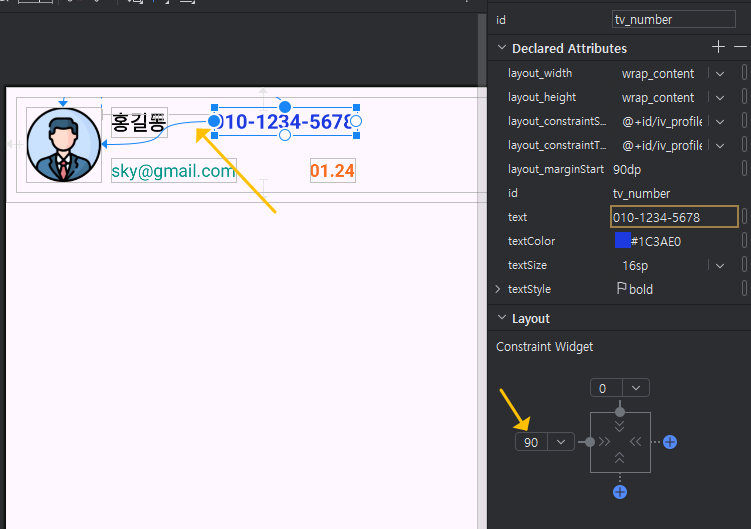Click the blue textColor swatch
Screen dimensions: 751x529
pyautogui.click(x=623, y=241)
